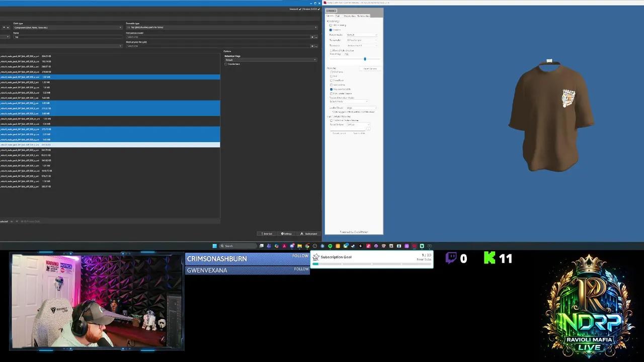Image resolution: width=644 pixels, height=362 pixels.
Task: Open GitHub Desktop from the taskbar
Action: pos(376,246)
